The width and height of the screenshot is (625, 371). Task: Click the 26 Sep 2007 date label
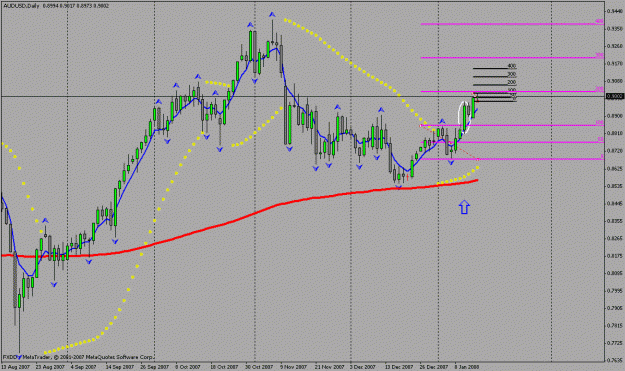pyautogui.click(x=154, y=367)
